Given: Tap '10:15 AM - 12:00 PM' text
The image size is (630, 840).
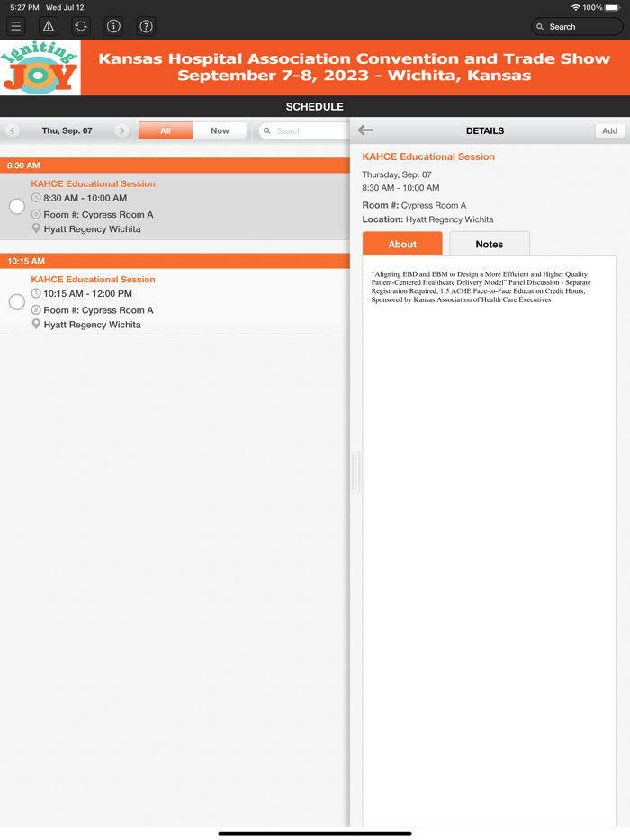Looking at the screenshot, I should point(87,293).
